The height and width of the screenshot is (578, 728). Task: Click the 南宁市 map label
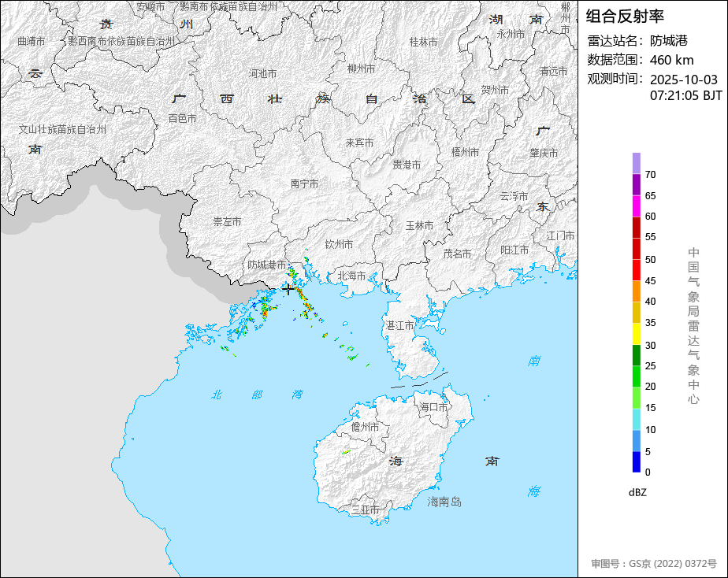tap(305, 183)
